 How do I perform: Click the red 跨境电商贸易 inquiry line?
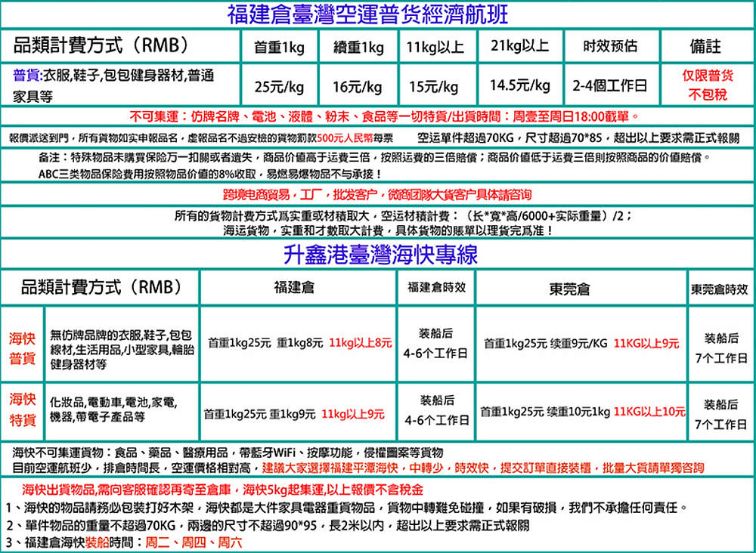tap(377, 195)
